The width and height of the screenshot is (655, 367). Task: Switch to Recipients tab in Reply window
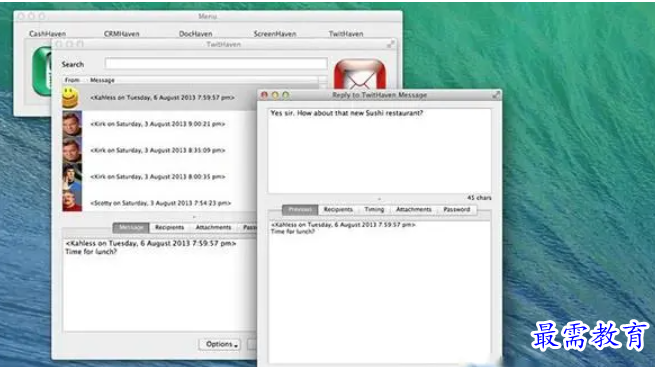pos(338,210)
